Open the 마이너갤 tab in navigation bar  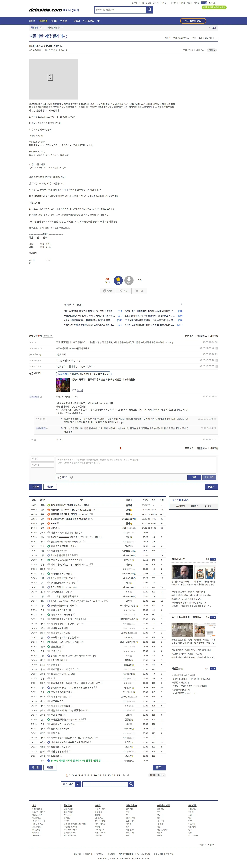tap(43, 21)
